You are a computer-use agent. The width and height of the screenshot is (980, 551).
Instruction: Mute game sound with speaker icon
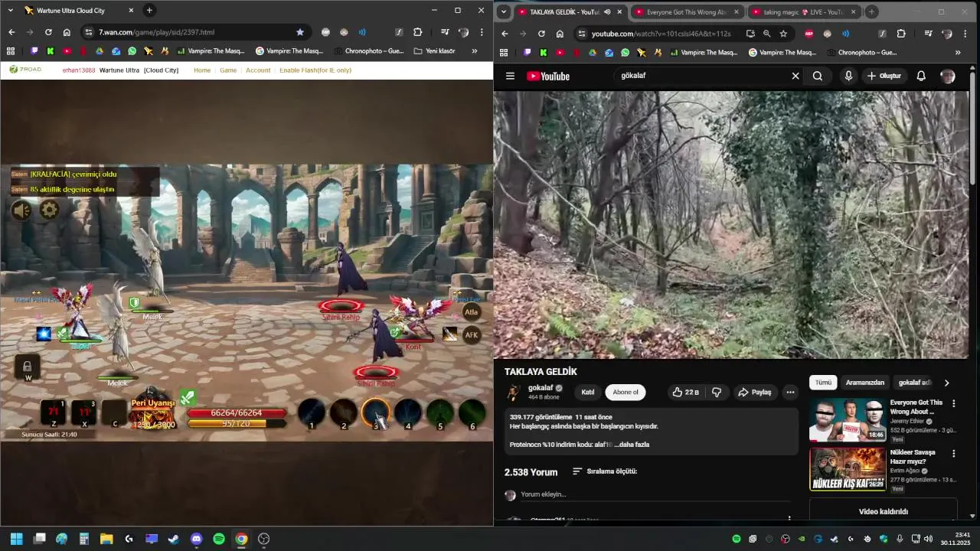tap(21, 210)
